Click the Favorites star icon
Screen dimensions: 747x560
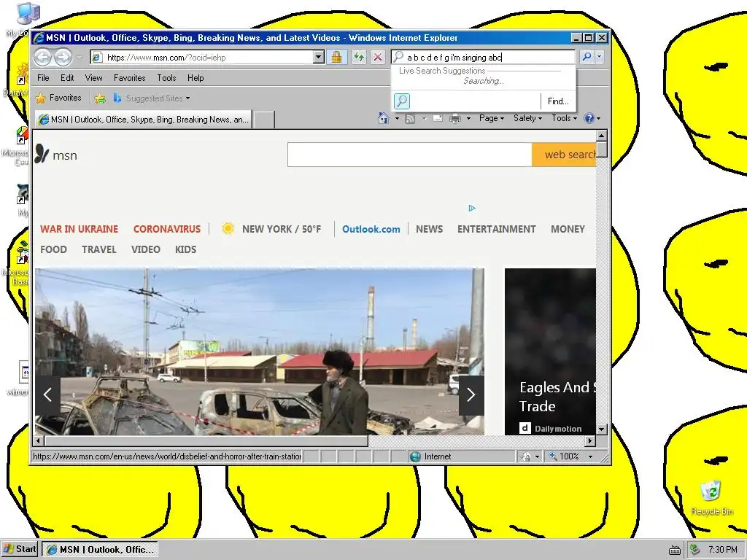pyautogui.click(x=41, y=98)
